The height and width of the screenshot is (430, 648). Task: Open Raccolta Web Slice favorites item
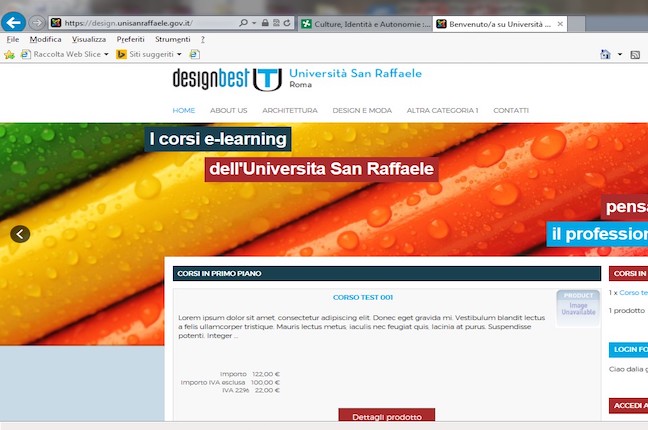61,54
